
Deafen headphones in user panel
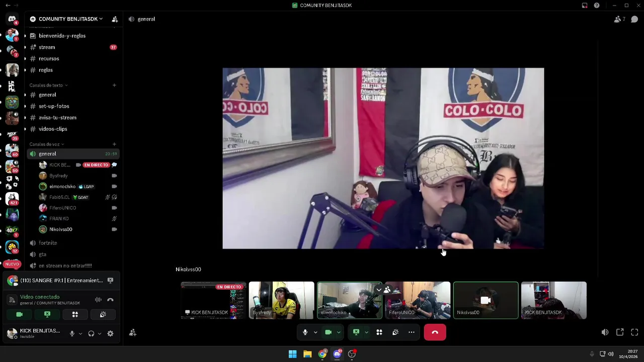coord(91,333)
